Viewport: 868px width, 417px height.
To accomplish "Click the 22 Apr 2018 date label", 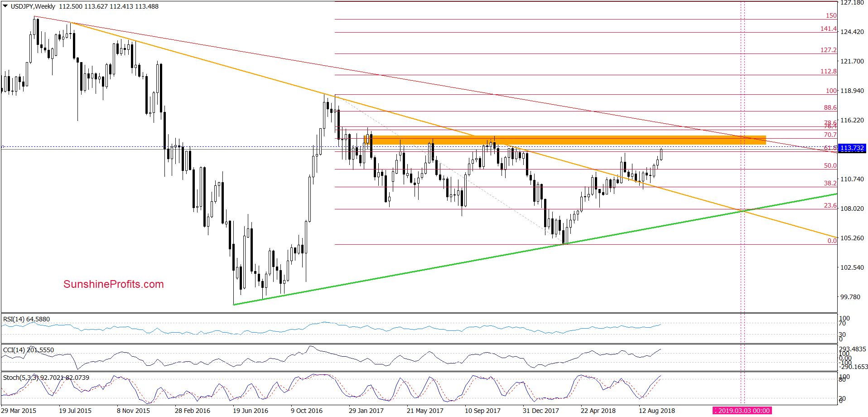I will 598,411.
